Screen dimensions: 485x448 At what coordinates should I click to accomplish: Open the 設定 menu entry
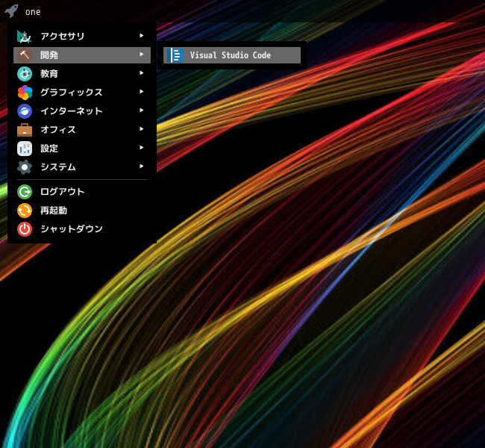click(x=82, y=149)
